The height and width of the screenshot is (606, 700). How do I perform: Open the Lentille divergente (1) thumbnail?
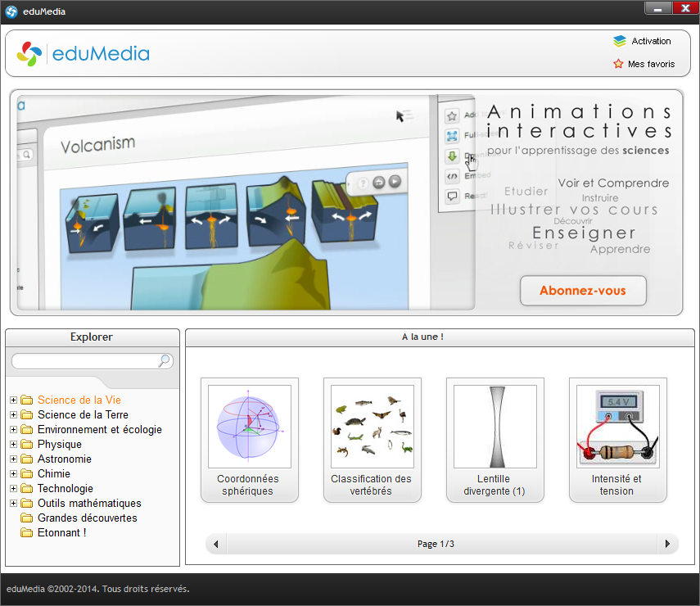click(495, 440)
